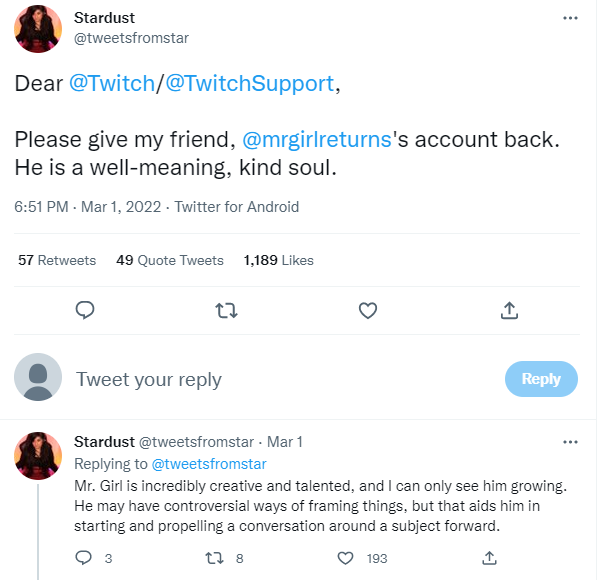
Task: Reply to the main tweet via comment icon
Action: [85, 311]
